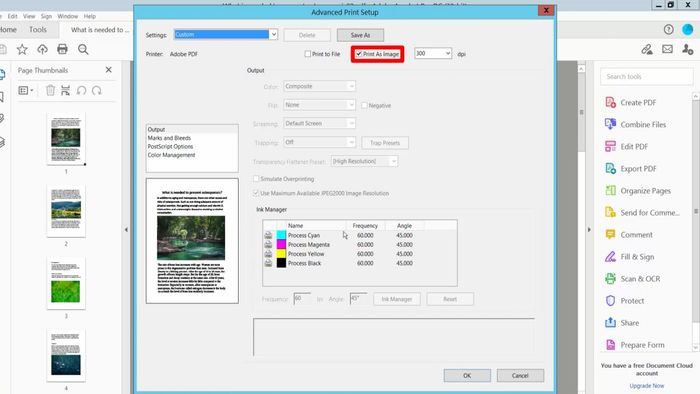This screenshot has height=394, width=700.
Task: Click the Protect shield icon
Action: click(610, 300)
